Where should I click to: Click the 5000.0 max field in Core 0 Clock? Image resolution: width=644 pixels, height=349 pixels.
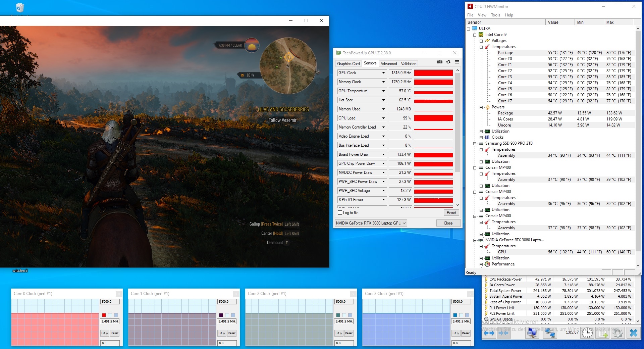[110, 302]
